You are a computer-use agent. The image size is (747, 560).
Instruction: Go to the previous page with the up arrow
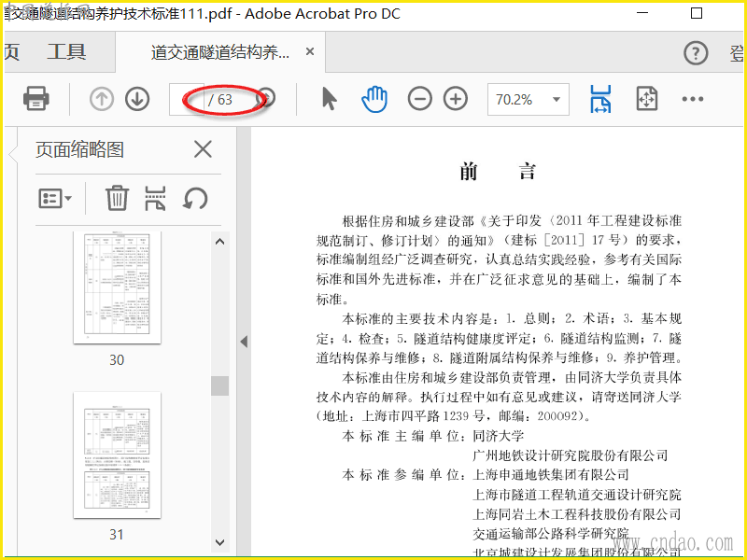pyautogui.click(x=102, y=99)
